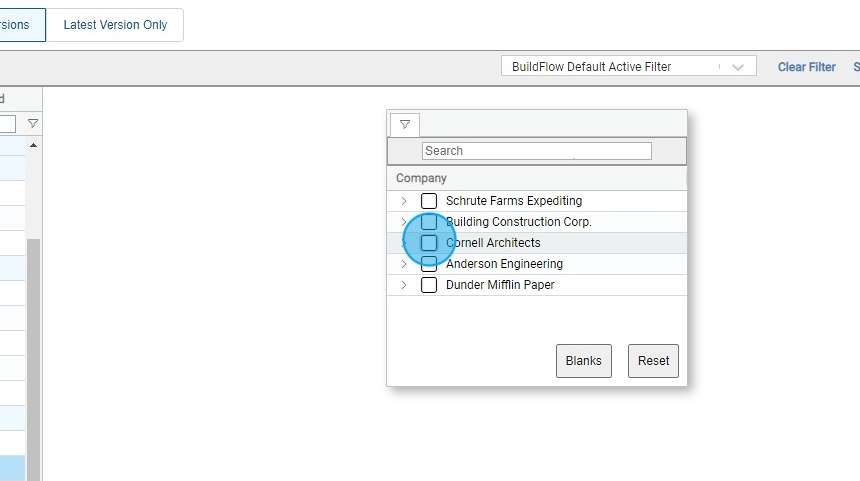Click the Clear Filter link
This screenshot has width=860, height=481.
coord(806,67)
